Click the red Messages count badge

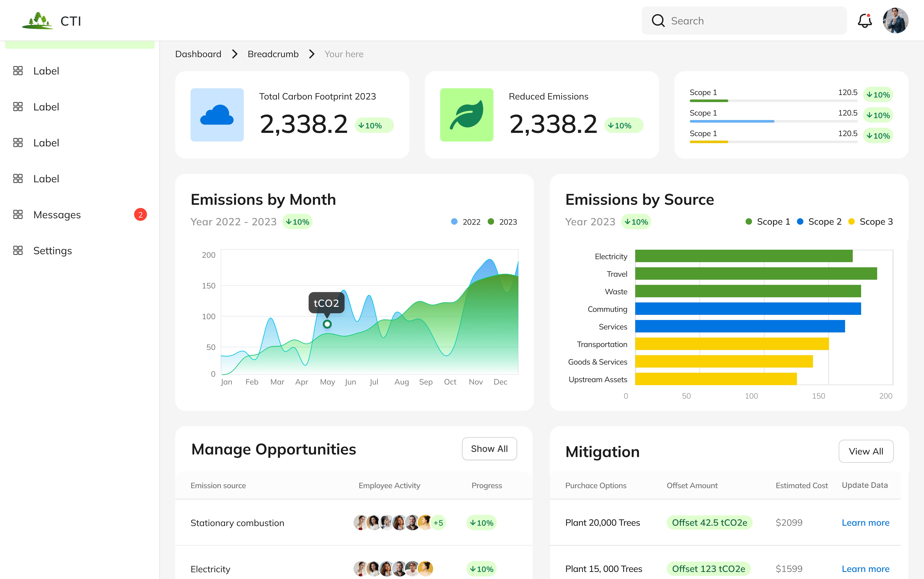click(141, 214)
